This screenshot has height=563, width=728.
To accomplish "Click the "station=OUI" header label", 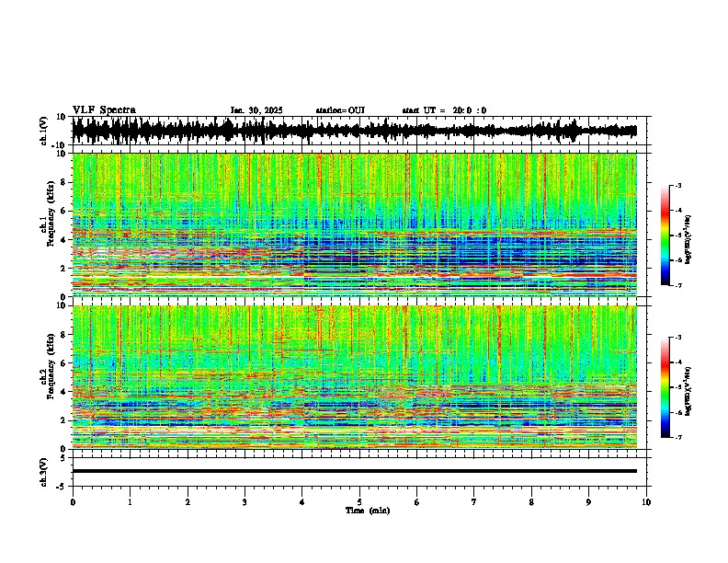I will pos(340,110).
